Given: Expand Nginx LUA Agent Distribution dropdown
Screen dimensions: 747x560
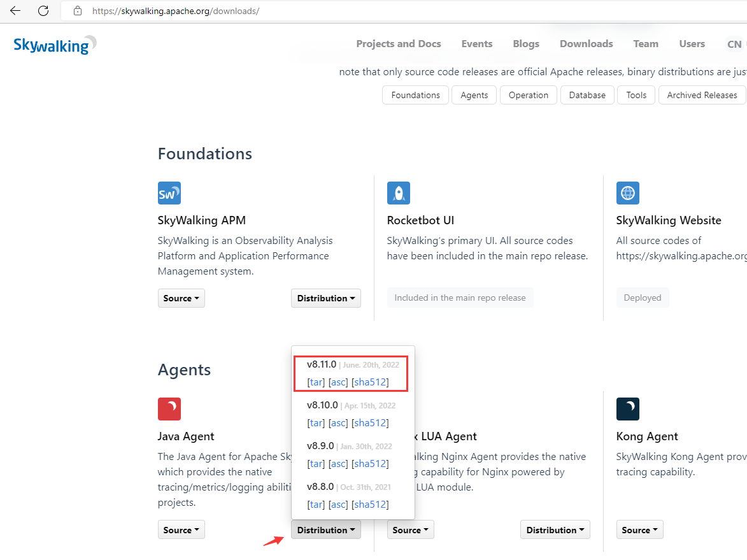Looking at the screenshot, I should [x=555, y=530].
